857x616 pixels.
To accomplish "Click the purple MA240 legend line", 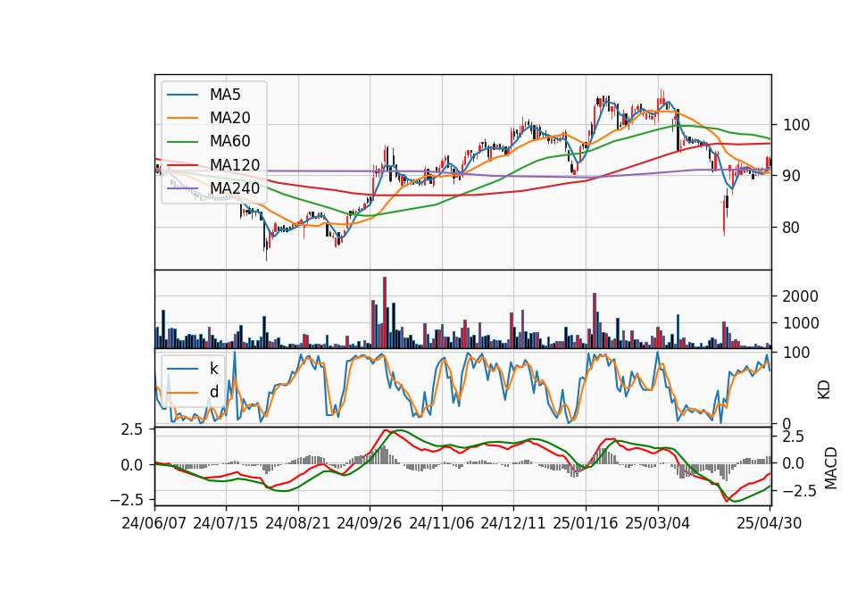I will pyautogui.click(x=182, y=188).
